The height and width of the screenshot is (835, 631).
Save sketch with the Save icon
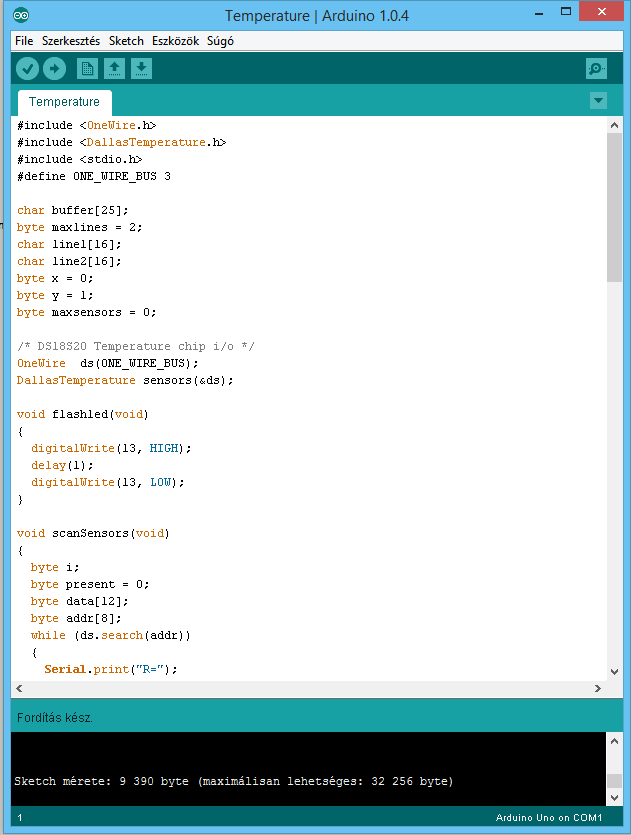[142, 68]
